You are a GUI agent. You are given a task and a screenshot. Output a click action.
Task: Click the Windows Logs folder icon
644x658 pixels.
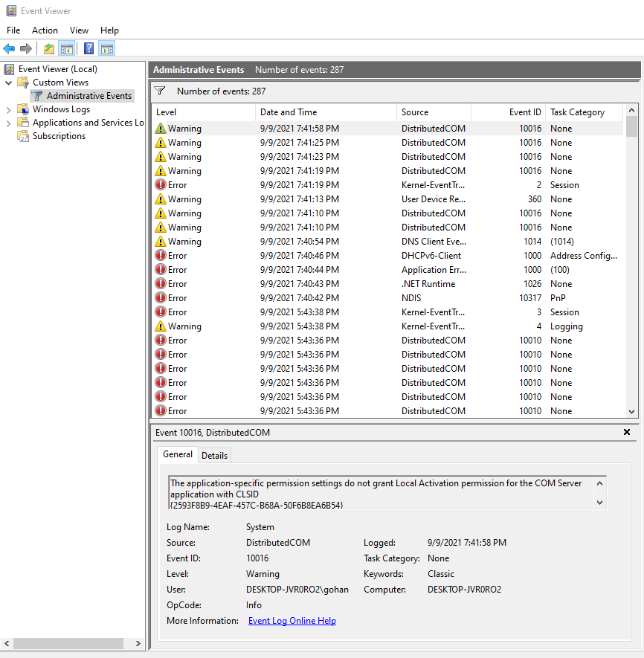pos(23,109)
